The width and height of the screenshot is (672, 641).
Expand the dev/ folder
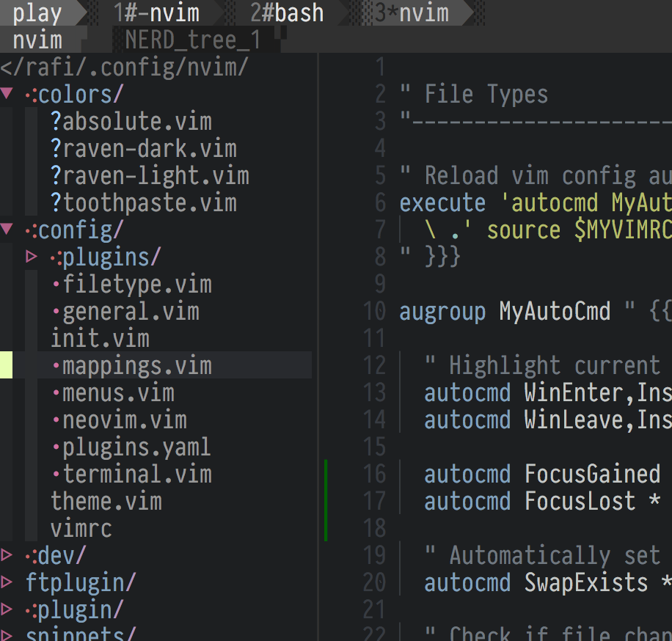[x=7, y=555]
